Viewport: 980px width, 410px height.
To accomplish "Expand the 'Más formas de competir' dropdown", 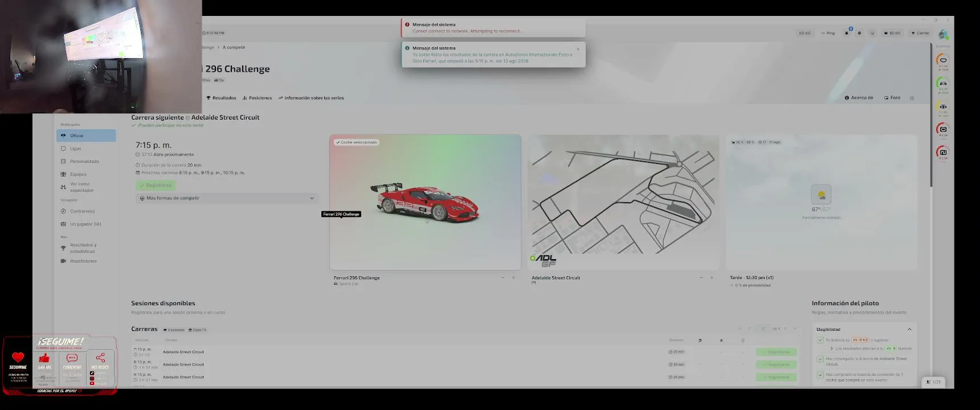I will (227, 198).
